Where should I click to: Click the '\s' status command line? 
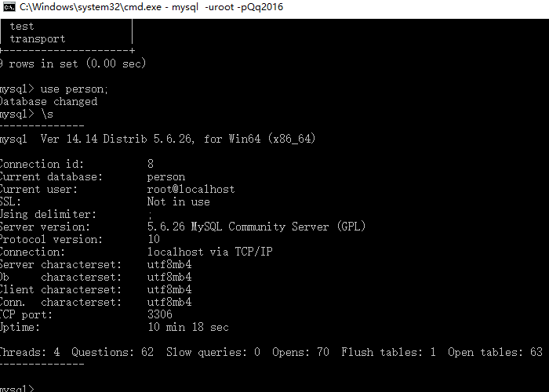pyautogui.click(x=27, y=114)
